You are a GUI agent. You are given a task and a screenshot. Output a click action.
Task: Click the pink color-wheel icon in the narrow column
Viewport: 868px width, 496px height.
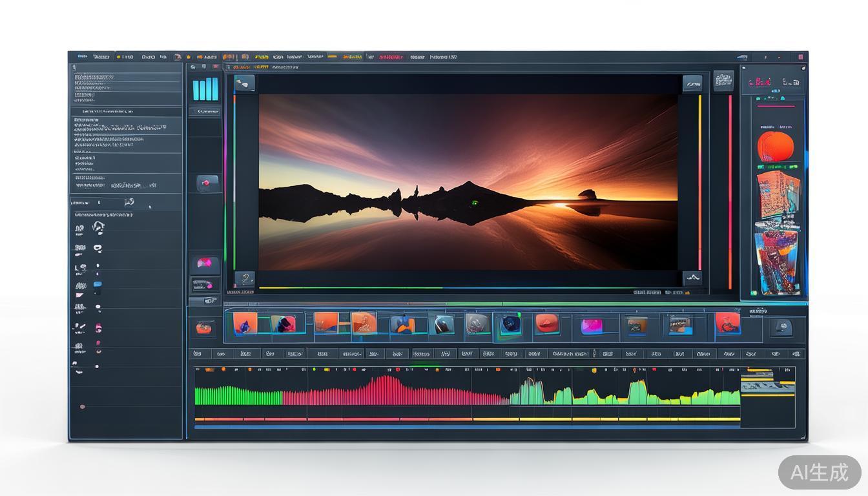pos(205,263)
